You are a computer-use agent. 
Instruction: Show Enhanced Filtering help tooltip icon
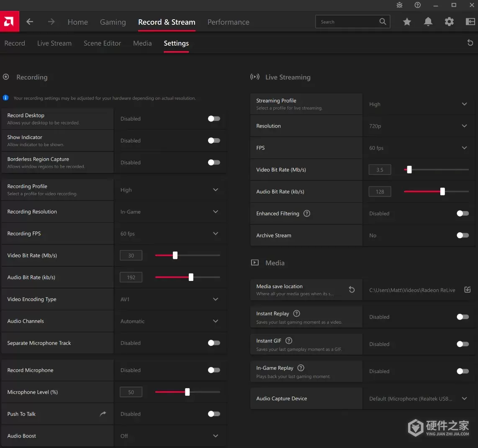[307, 214]
